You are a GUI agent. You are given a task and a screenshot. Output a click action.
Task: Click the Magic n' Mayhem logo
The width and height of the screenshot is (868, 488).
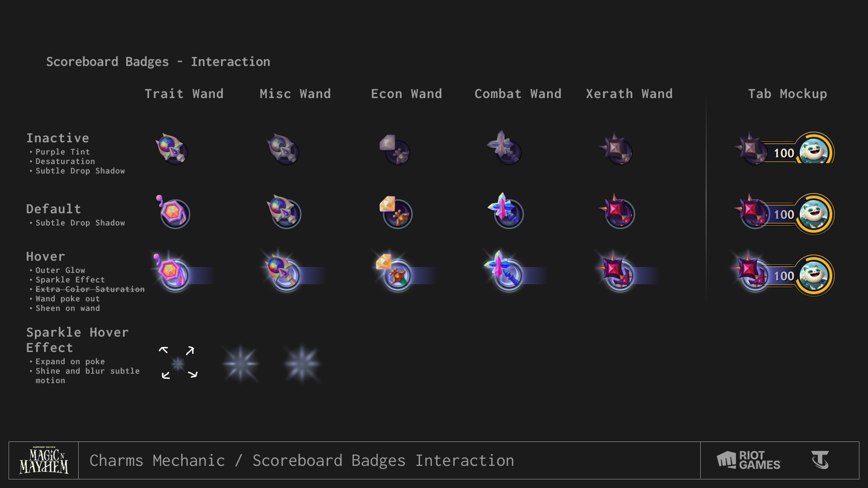44,460
